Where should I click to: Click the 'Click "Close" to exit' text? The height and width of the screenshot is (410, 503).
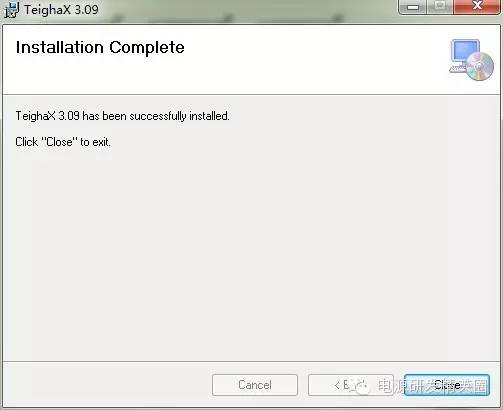63,142
